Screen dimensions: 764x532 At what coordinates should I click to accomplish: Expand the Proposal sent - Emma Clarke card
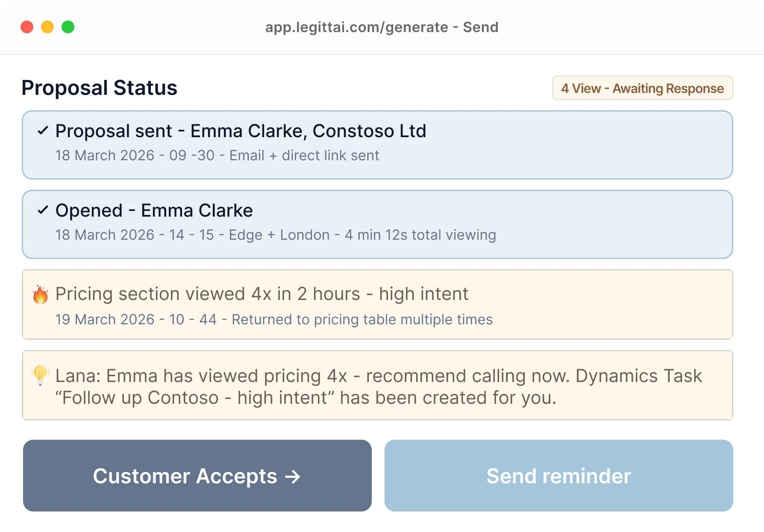377,145
